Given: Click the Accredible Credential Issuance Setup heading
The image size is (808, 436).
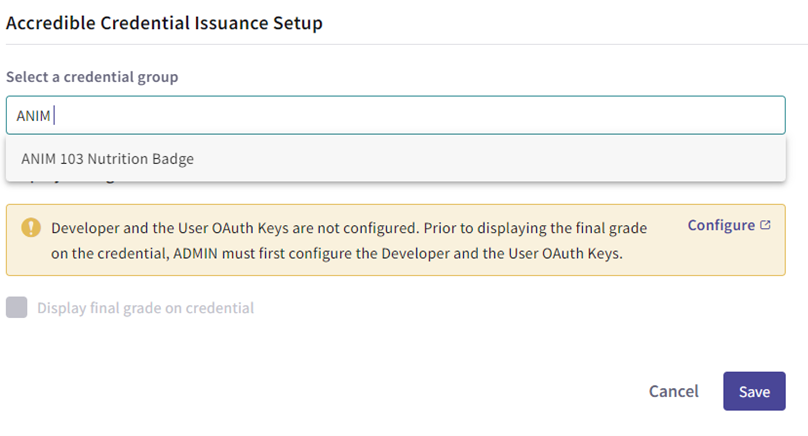Looking at the screenshot, I should [164, 23].
